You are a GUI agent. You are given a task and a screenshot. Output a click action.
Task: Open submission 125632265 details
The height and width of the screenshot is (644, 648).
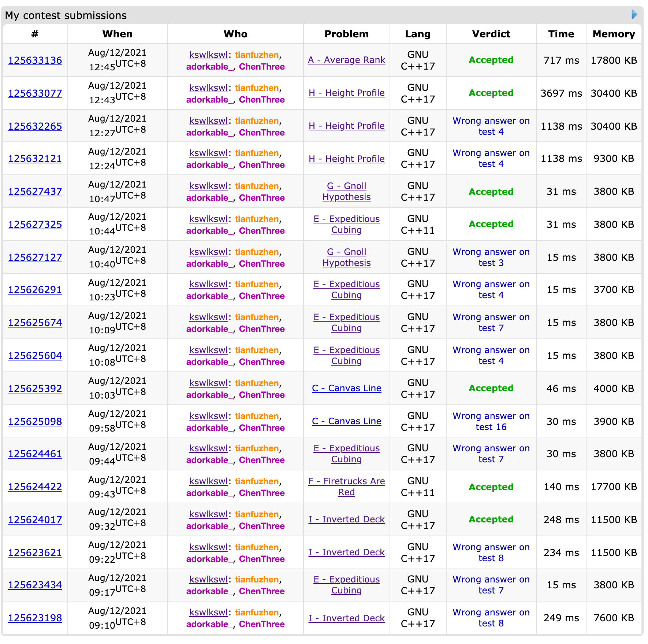[35, 126]
